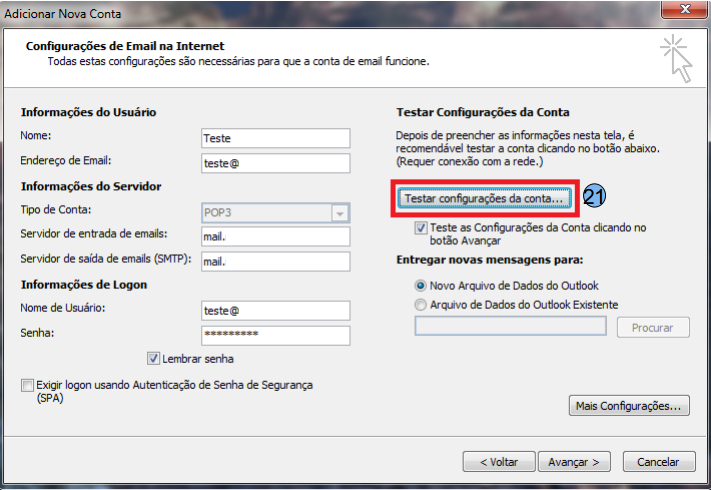Click the Servidor de entrada de emails field
Image resolution: width=711 pixels, height=490 pixels.
click(x=274, y=236)
